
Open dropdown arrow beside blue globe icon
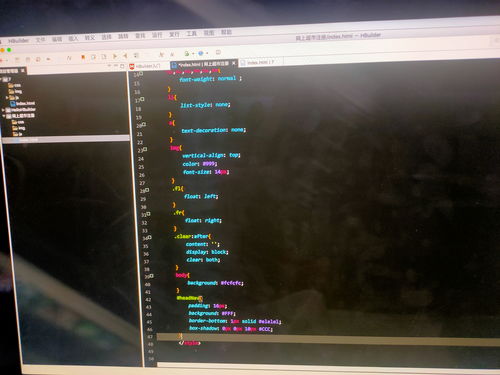[x=207, y=53]
